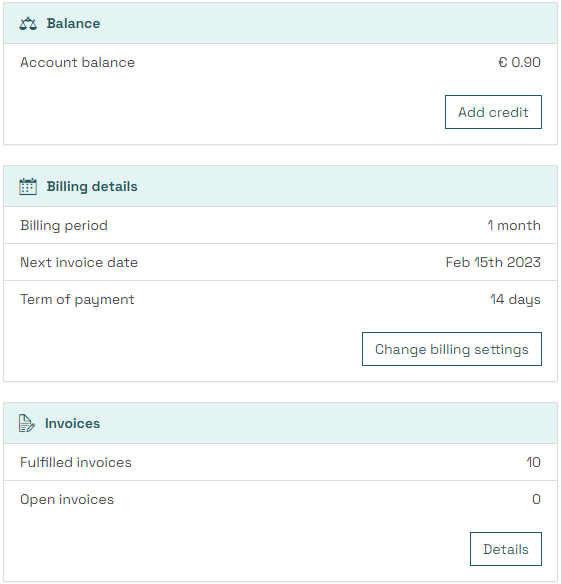
Task: Click the 14 days payment term value
Action: coord(515,300)
